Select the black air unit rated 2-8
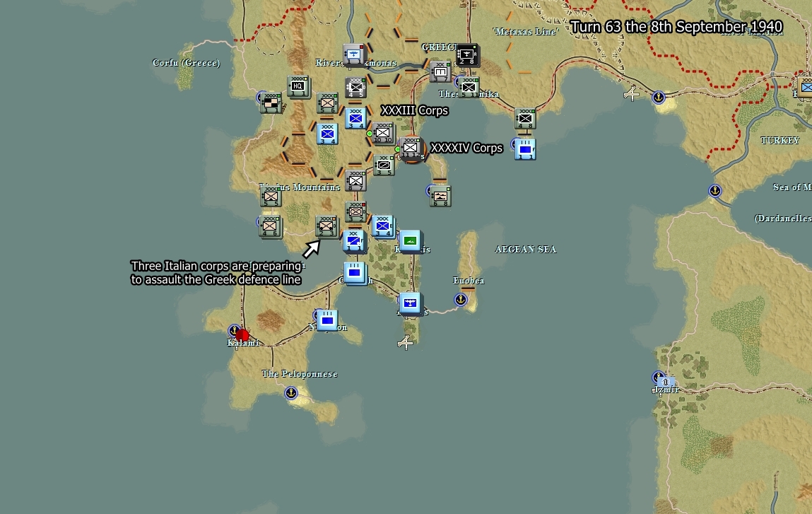This screenshot has height=514, width=812. click(467, 55)
